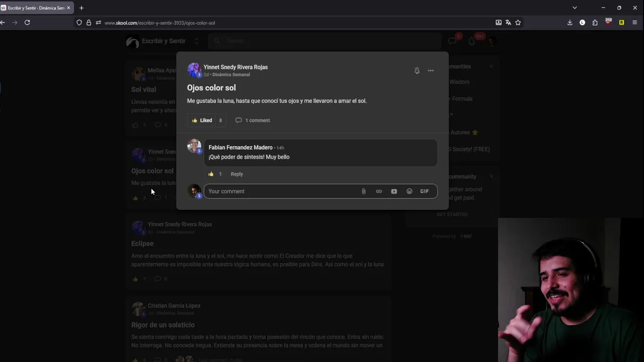This screenshot has width=644, height=362.
Task: Open the tracking protection shield icon
Action: click(79, 23)
